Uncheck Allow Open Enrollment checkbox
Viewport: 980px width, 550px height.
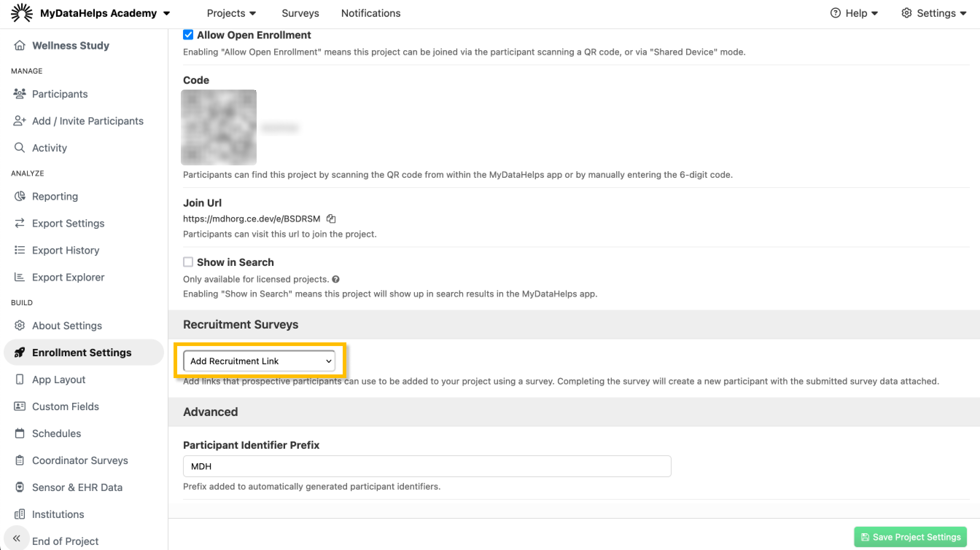[188, 35]
